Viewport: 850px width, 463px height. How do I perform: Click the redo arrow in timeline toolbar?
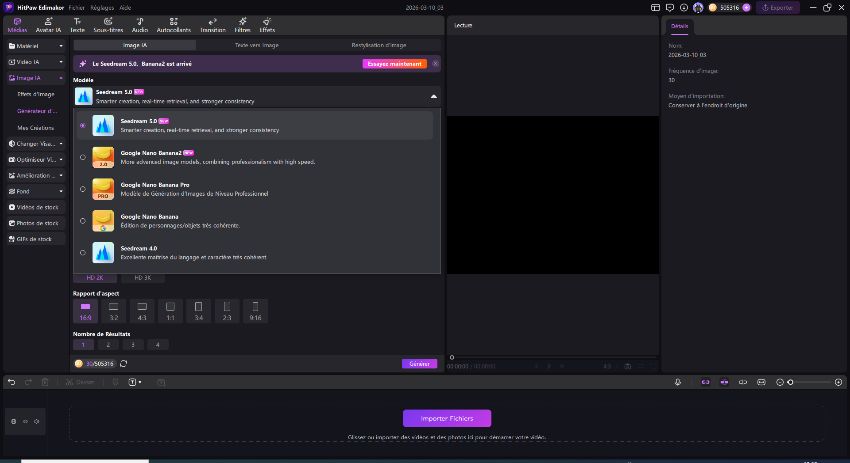click(28, 382)
